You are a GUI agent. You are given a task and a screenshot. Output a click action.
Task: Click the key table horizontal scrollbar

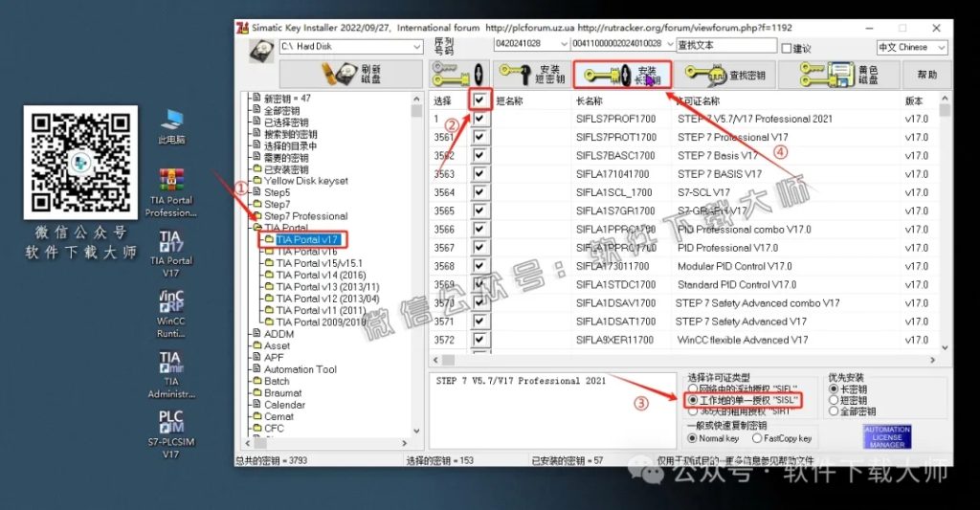click(684, 360)
